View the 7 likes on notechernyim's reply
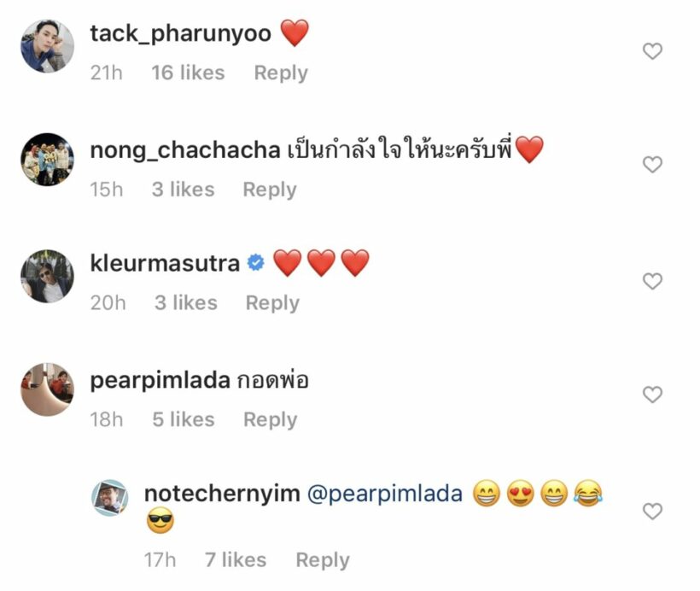Image resolution: width=700 pixels, height=591 pixels. 236,560
